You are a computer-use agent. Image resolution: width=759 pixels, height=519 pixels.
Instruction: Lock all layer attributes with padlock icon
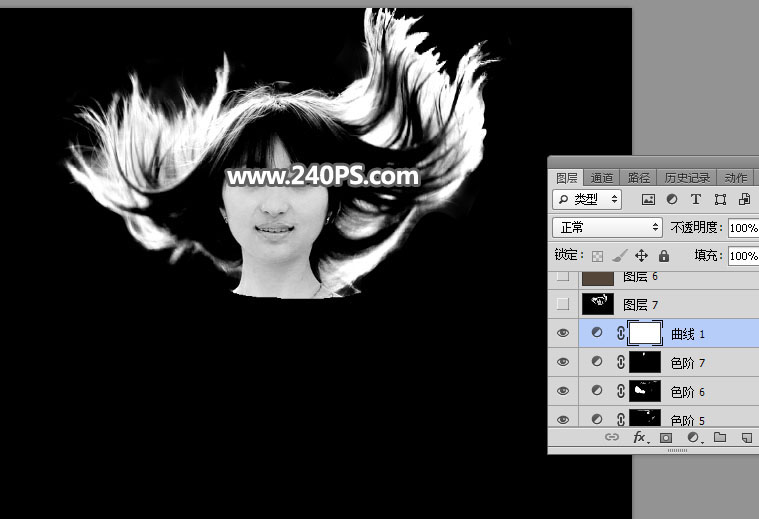coord(664,256)
